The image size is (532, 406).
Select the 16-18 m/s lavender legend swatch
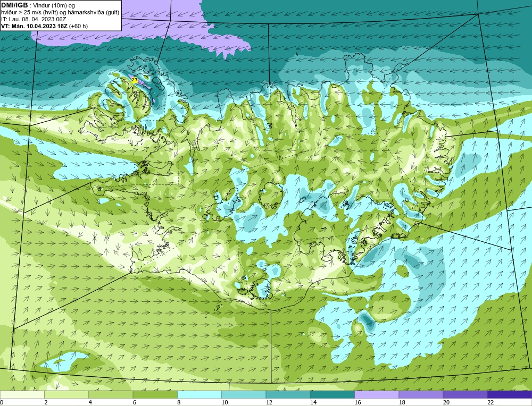377,395
